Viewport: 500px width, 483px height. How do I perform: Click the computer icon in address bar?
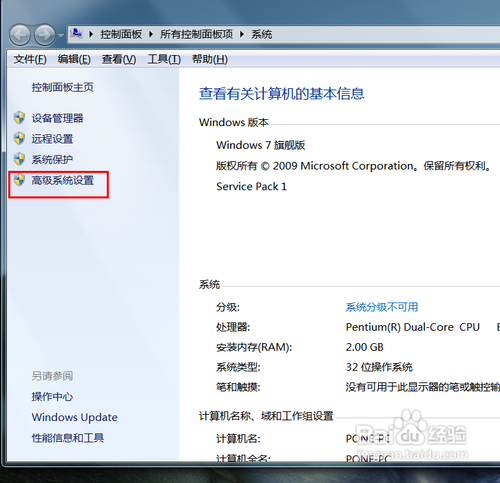pyautogui.click(x=77, y=33)
